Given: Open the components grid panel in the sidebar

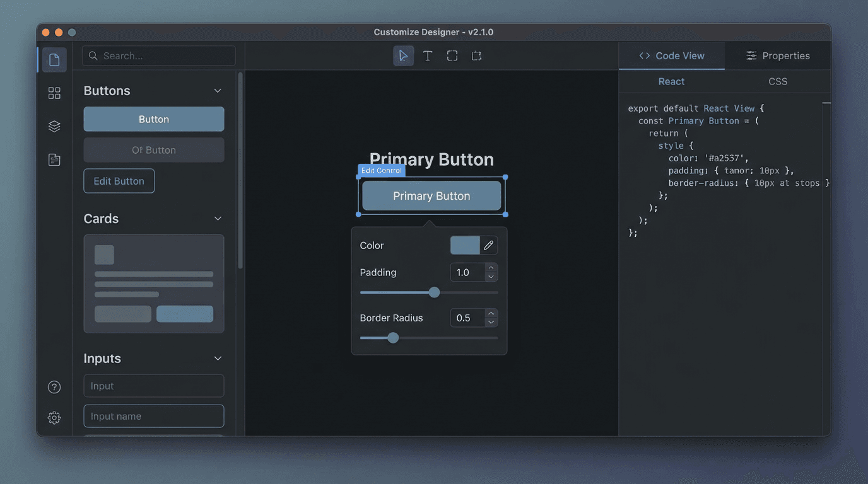Looking at the screenshot, I should (x=54, y=93).
